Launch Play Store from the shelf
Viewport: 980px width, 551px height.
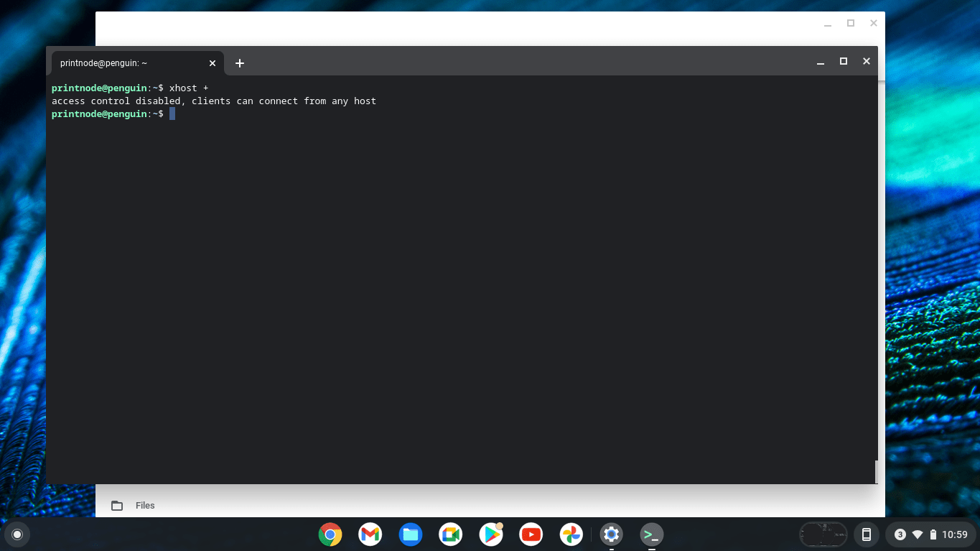491,534
